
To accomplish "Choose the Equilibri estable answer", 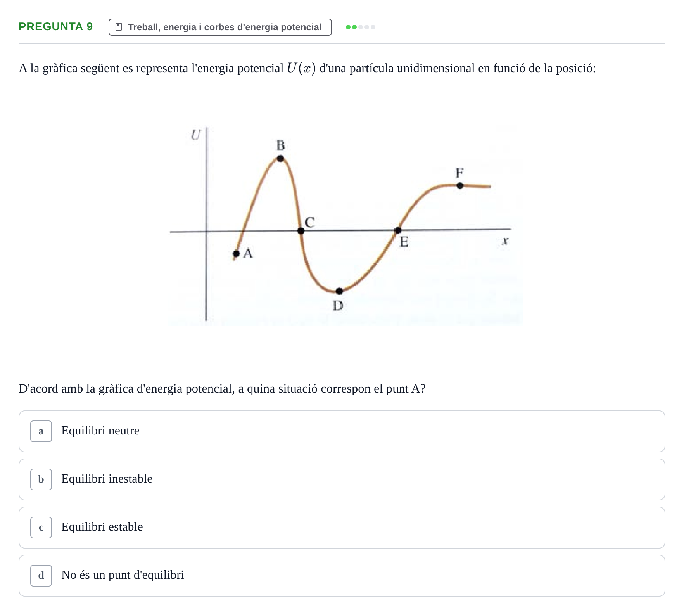I will (342, 528).
